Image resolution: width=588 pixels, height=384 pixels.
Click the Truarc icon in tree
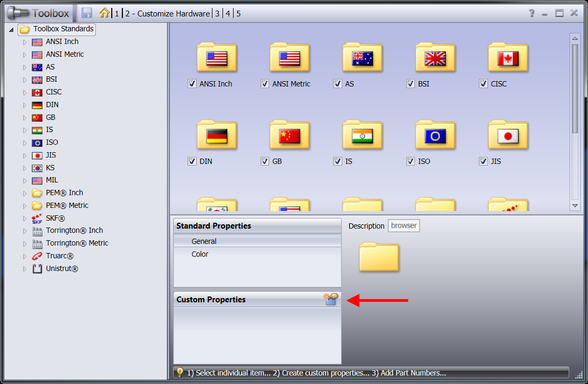tap(37, 256)
